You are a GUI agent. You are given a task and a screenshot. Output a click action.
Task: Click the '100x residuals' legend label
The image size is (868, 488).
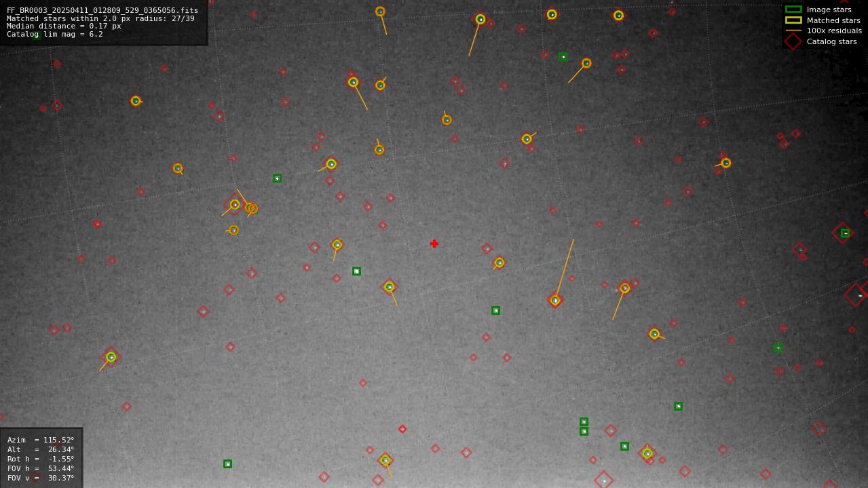[x=834, y=31]
